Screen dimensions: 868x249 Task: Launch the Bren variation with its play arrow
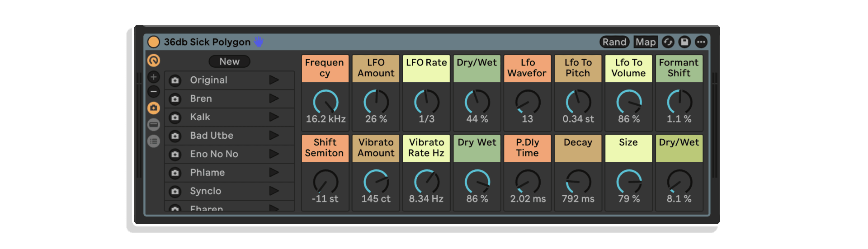(274, 99)
